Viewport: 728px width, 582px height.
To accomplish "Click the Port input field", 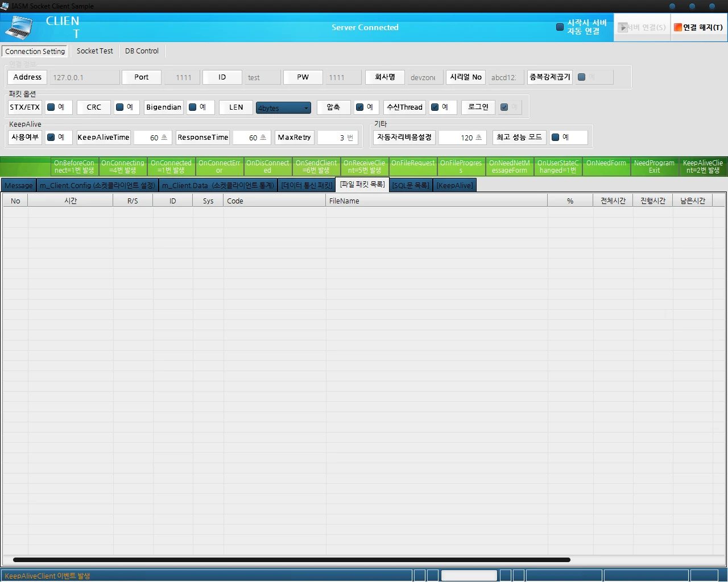I will [182, 77].
